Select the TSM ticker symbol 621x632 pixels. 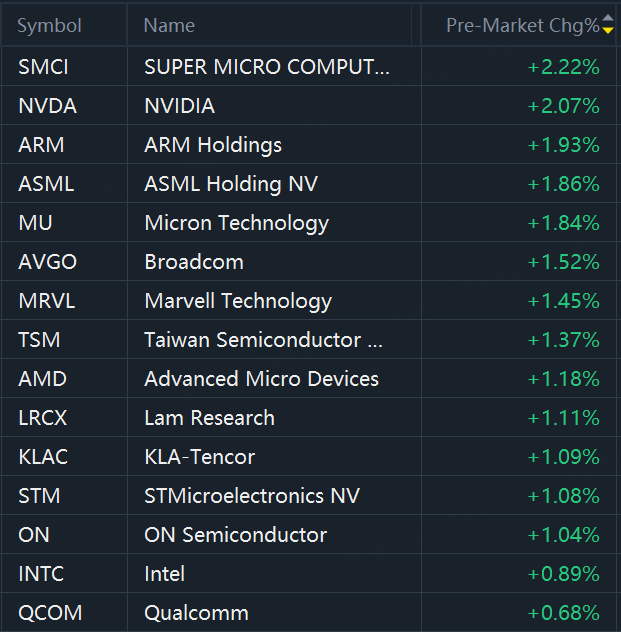point(39,340)
